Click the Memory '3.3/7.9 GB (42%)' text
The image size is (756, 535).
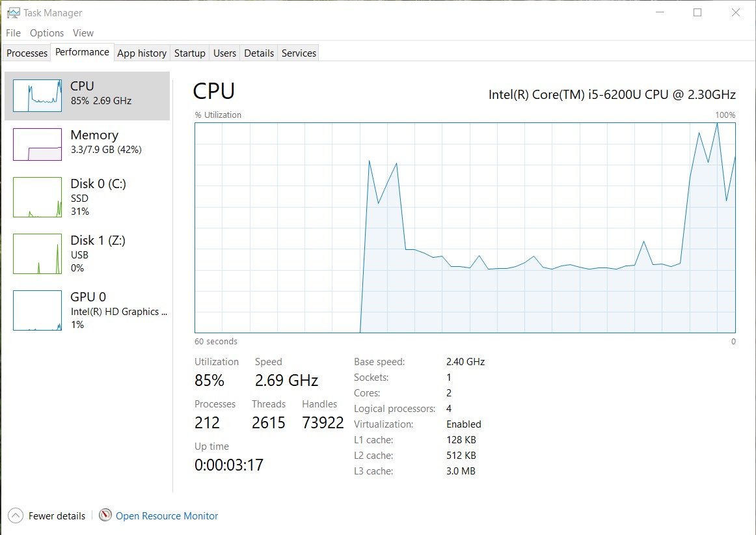(x=106, y=150)
